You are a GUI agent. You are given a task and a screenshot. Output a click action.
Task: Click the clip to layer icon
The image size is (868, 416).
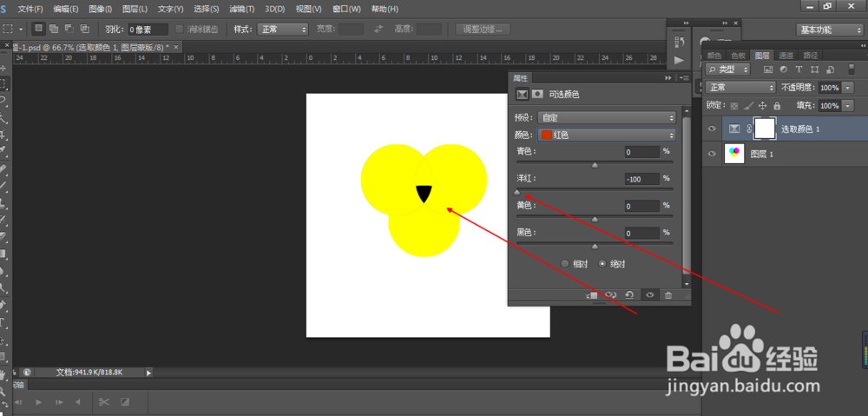[591, 295]
